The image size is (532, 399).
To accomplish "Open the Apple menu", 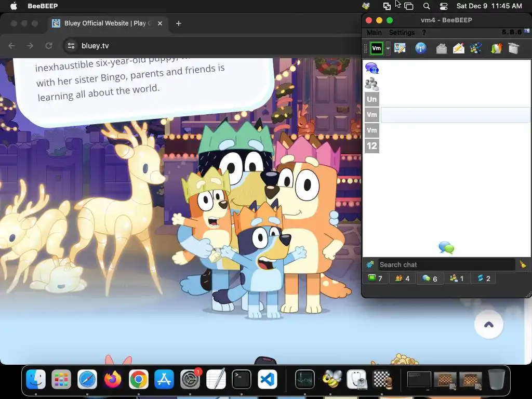I will click(14, 6).
